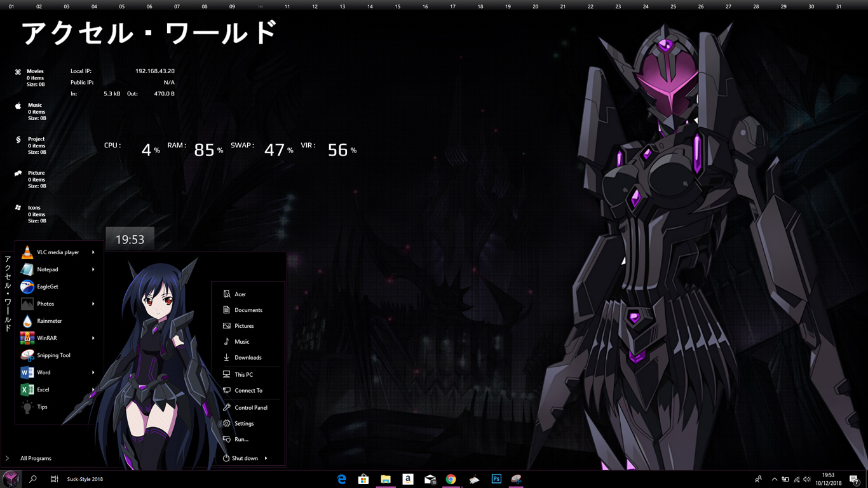The image size is (868, 488).
Task: Select day 31 in the top calendar bar
Action: [839, 6]
